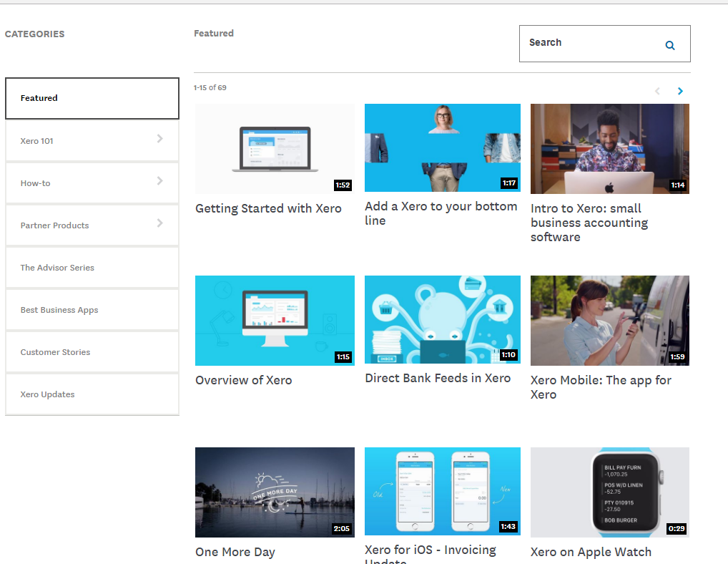Click the Featured heading above video grid

[x=214, y=34]
